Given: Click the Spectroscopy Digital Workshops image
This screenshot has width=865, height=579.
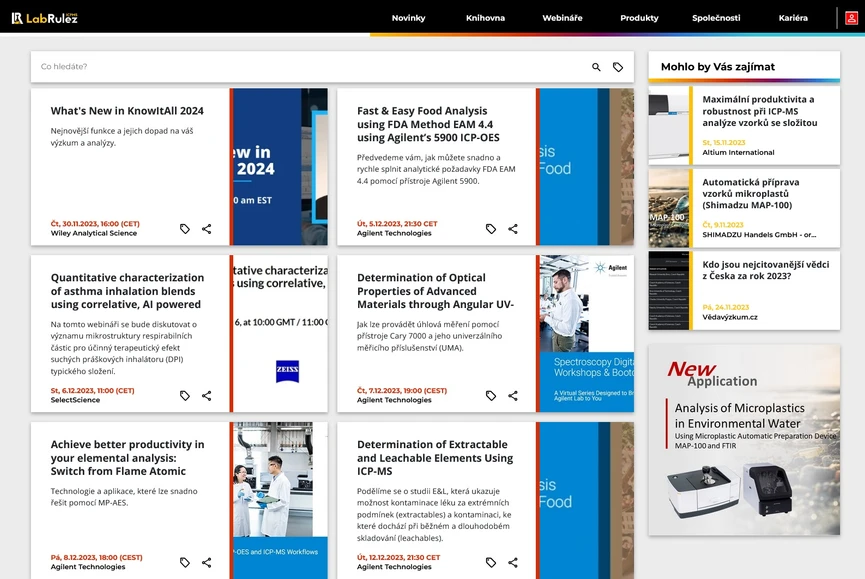Looking at the screenshot, I should [x=585, y=334].
